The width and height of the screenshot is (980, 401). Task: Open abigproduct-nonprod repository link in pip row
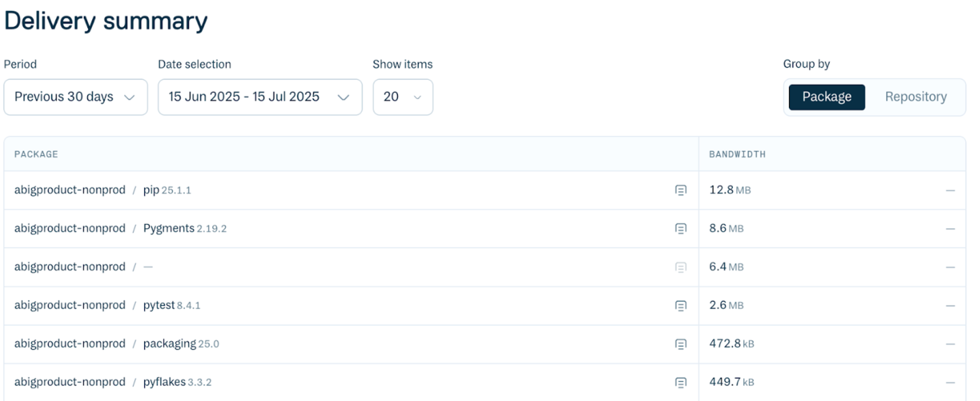coord(70,190)
